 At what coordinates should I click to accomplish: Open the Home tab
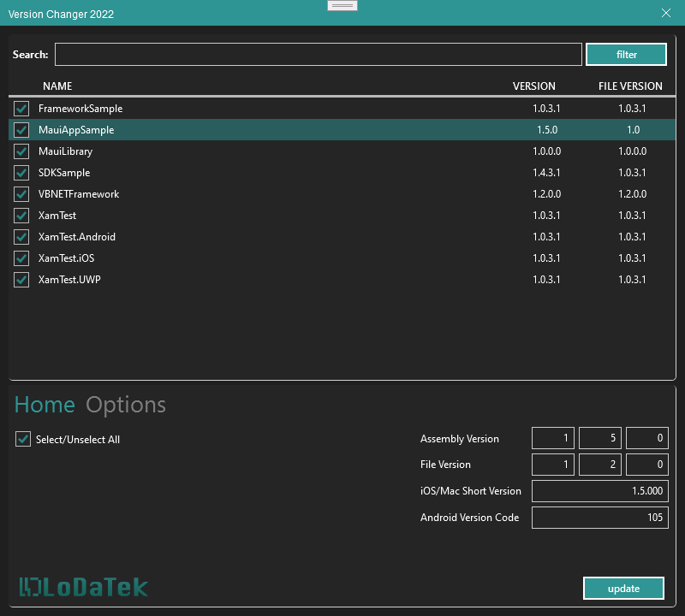click(45, 405)
